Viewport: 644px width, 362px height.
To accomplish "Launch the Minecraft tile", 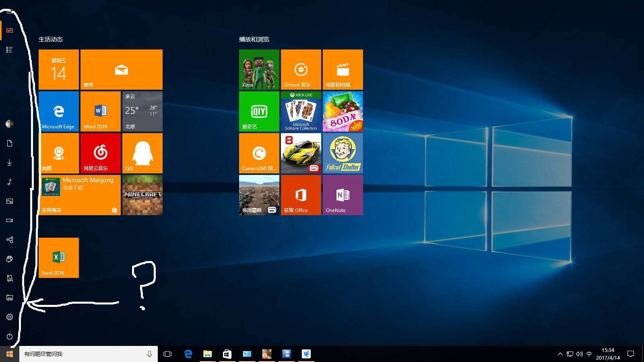I will coord(142,195).
